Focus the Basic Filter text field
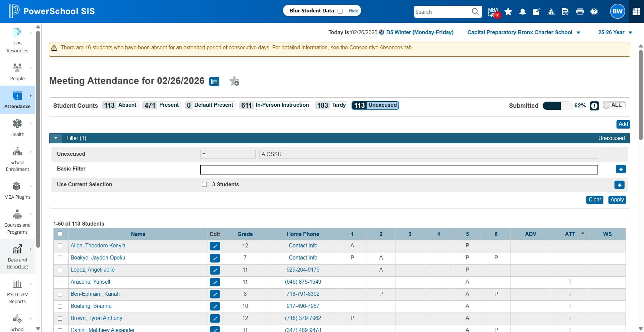This screenshot has height=332, width=644. point(399,170)
